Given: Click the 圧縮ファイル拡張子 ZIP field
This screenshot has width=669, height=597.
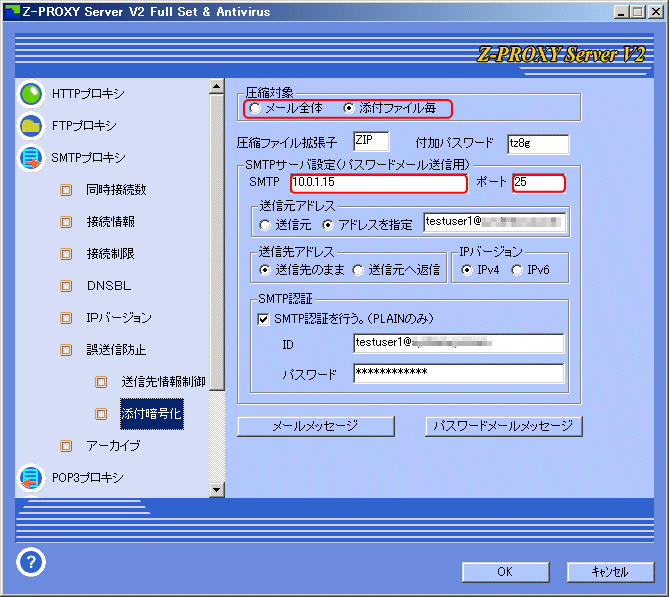Looking at the screenshot, I should tap(371, 141).
